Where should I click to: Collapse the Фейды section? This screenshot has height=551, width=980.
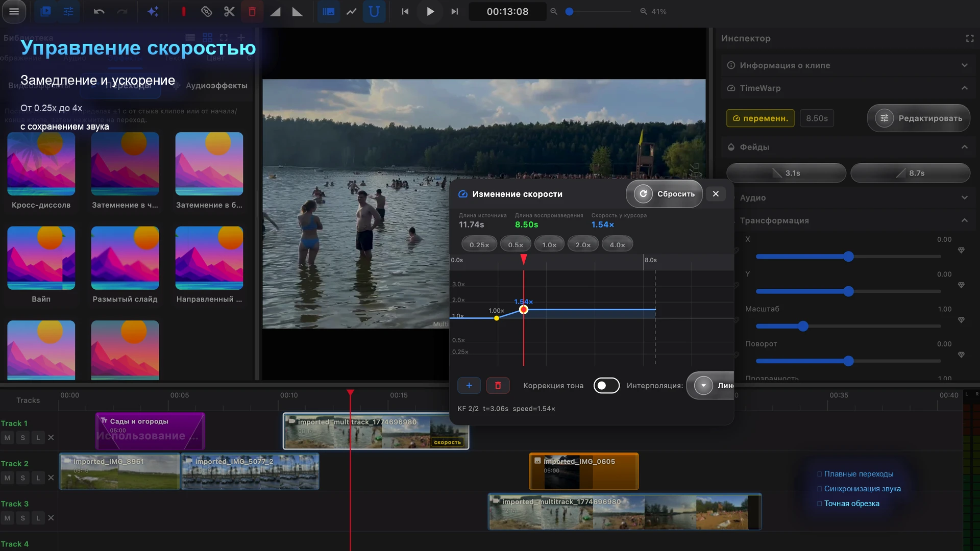[x=847, y=147]
